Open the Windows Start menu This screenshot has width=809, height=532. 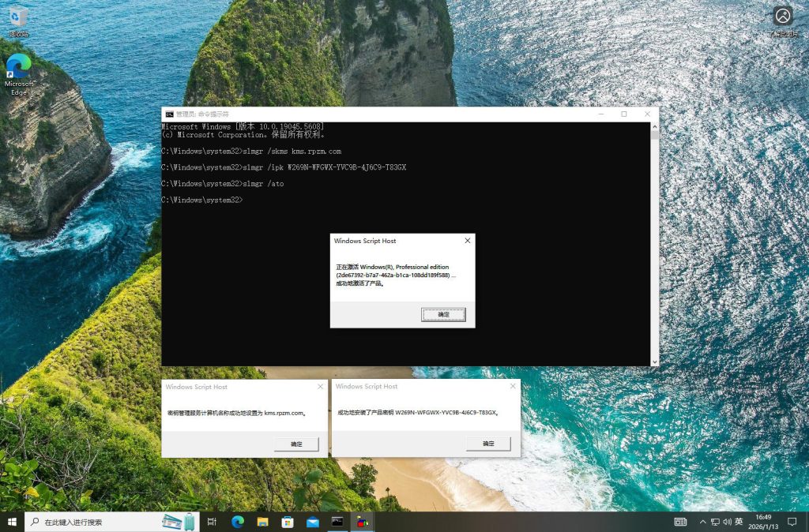click(x=12, y=522)
